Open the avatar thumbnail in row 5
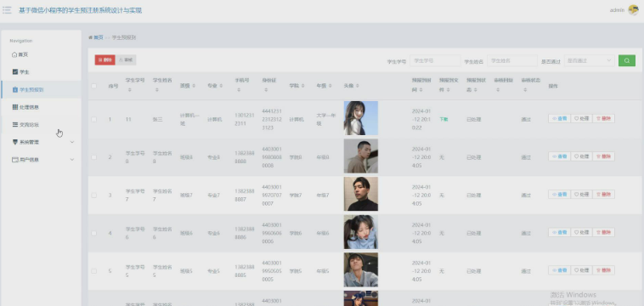644x306 pixels. 360,269
